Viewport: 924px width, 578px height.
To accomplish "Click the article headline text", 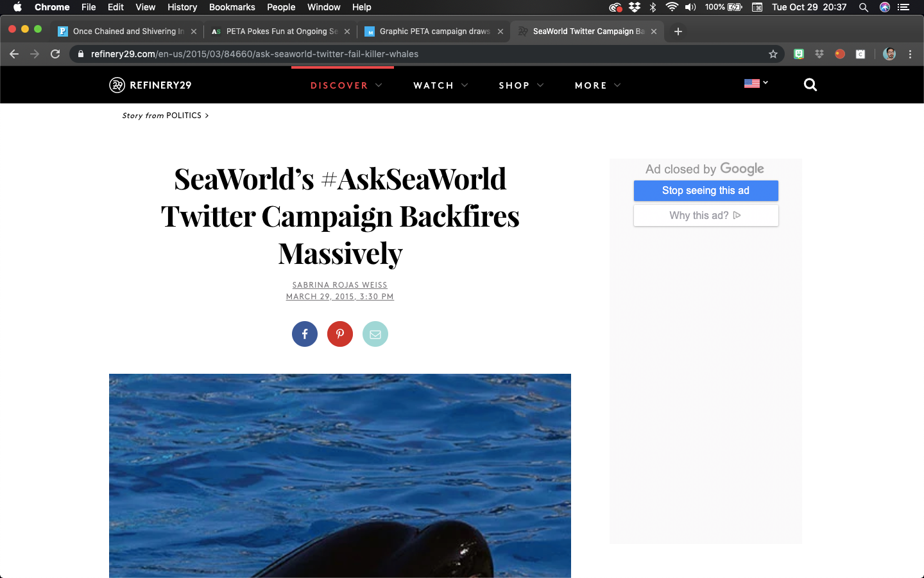I will pos(340,216).
